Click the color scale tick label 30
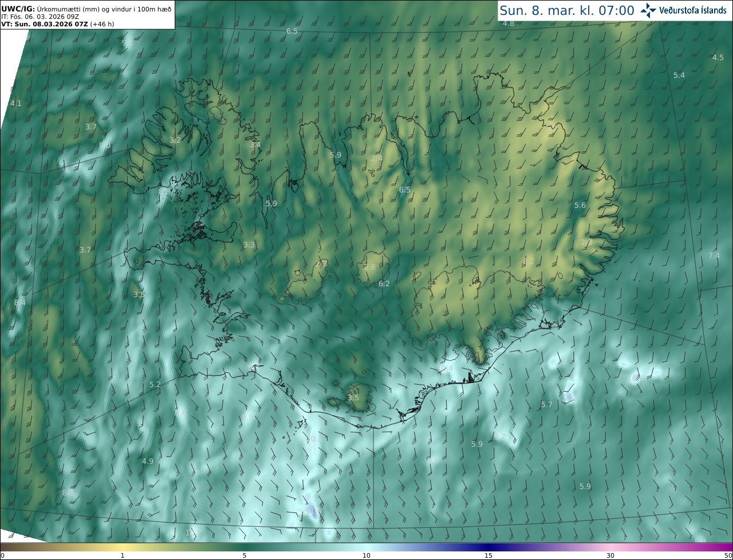This screenshot has height=560, width=733. 610,555
